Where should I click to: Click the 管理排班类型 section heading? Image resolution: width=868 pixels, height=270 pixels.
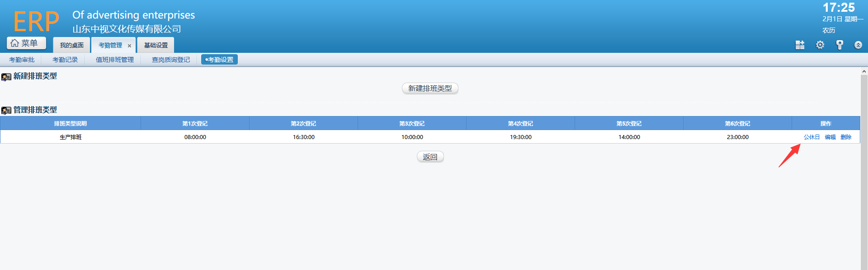coord(35,110)
